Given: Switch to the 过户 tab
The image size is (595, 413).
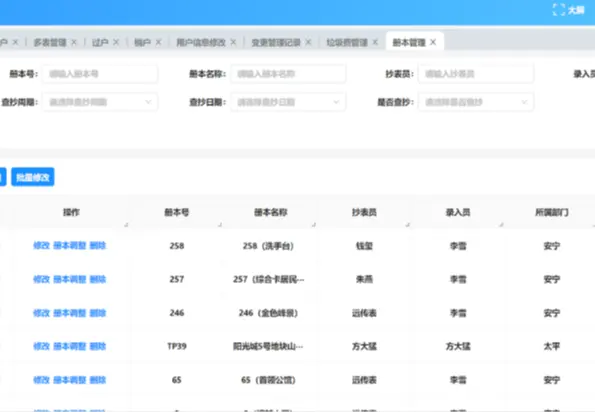Looking at the screenshot, I should (100, 42).
